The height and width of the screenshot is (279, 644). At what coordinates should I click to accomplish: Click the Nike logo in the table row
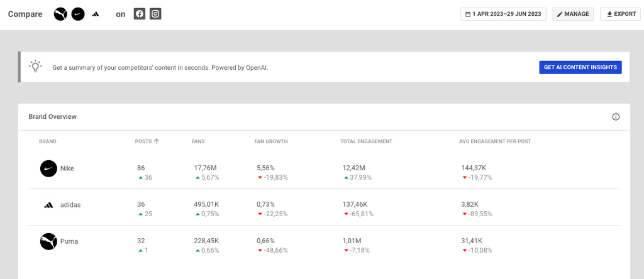tap(48, 168)
